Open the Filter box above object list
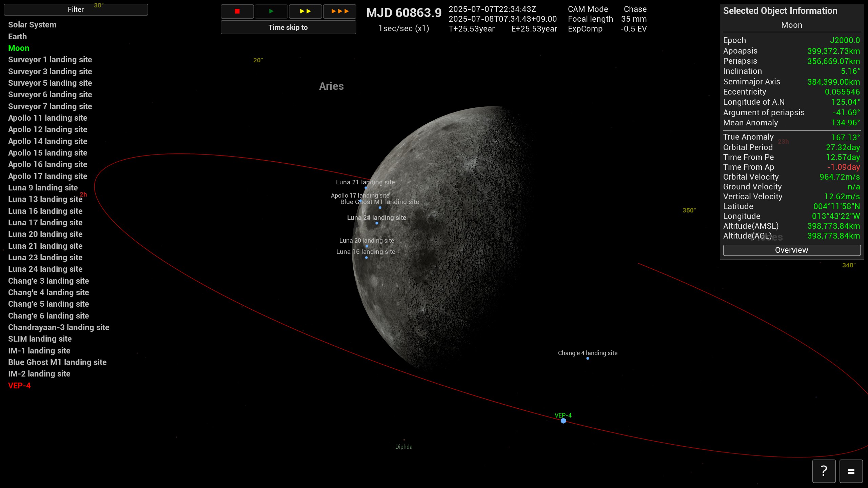This screenshot has width=868, height=488. click(x=76, y=9)
